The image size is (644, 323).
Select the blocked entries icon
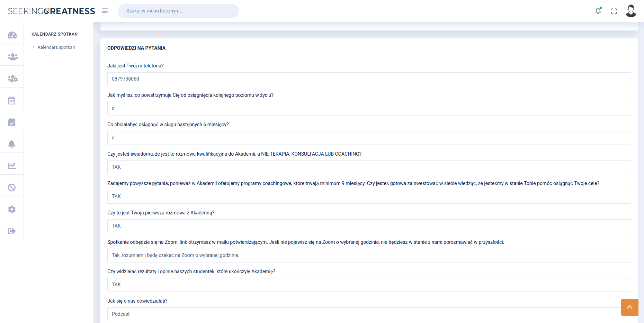(x=12, y=186)
